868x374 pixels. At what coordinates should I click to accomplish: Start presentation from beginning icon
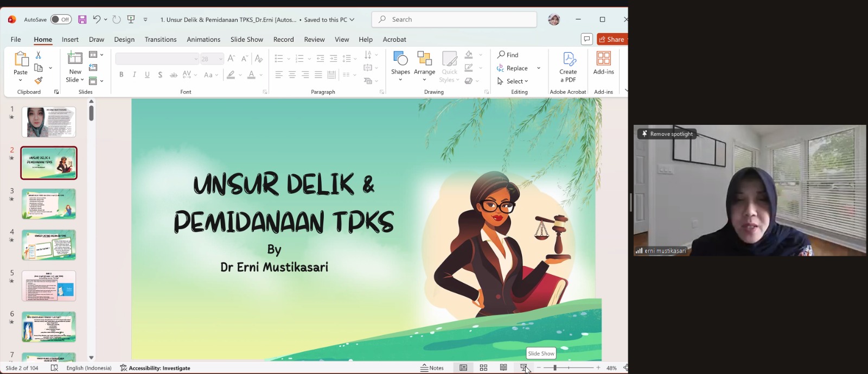click(x=131, y=20)
